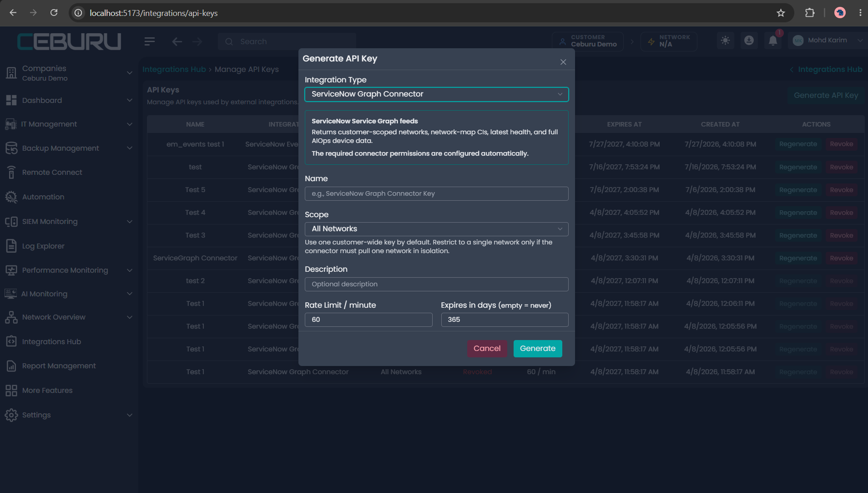Click the Generate API Key page button
The image size is (868, 493).
click(x=826, y=95)
